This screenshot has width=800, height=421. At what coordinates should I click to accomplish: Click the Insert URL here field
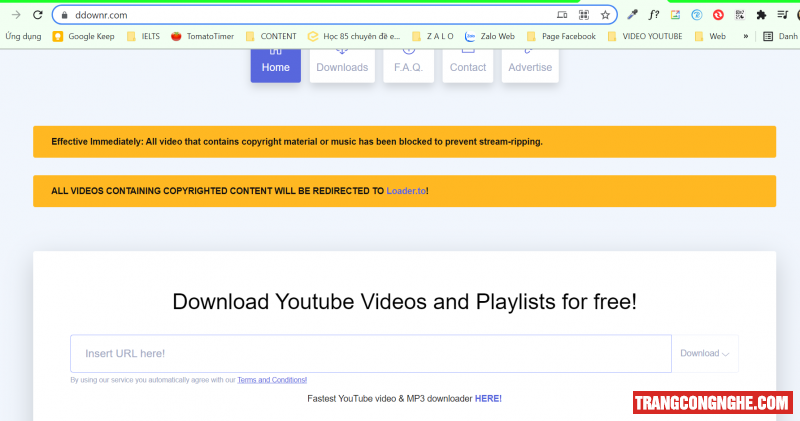371,354
